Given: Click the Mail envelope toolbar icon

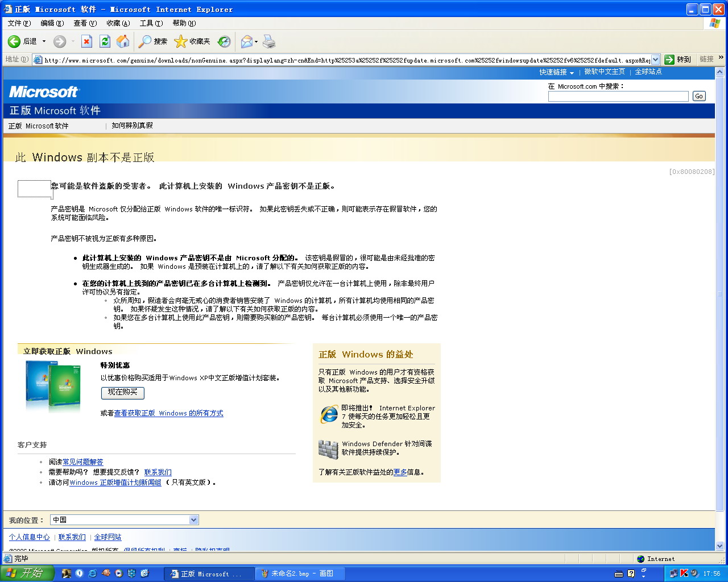Looking at the screenshot, I should [247, 41].
